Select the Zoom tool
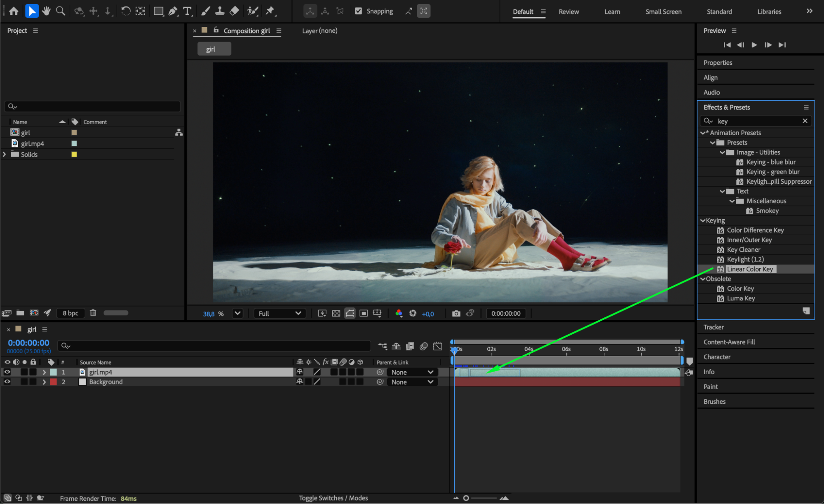Viewport: 824px width, 504px height. tap(61, 11)
